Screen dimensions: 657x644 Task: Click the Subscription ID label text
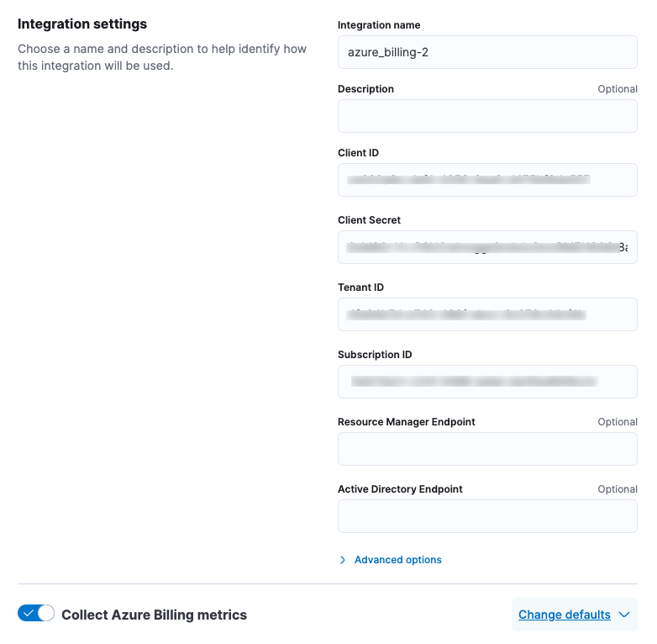pyautogui.click(x=375, y=355)
